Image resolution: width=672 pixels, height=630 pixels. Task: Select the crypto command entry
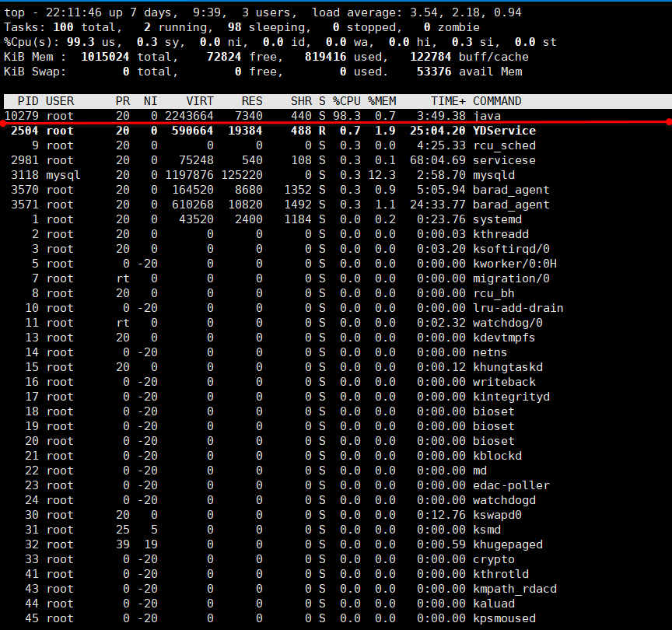(x=494, y=560)
